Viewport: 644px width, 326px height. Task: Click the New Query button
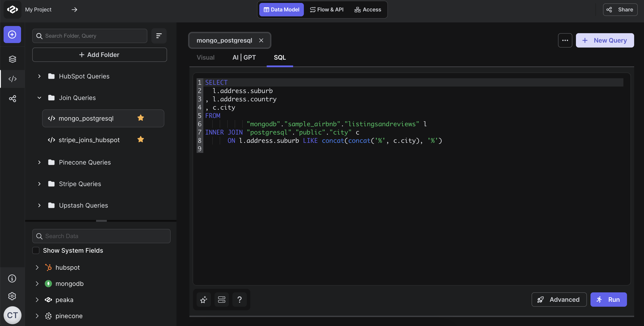(605, 40)
